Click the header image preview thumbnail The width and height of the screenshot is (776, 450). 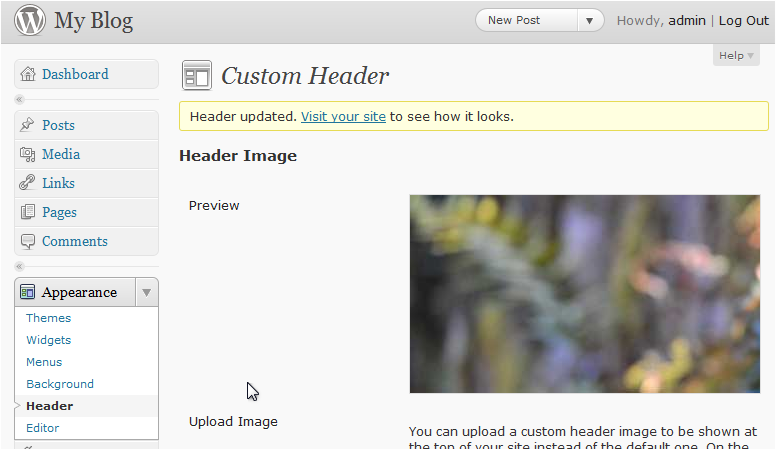(584, 294)
